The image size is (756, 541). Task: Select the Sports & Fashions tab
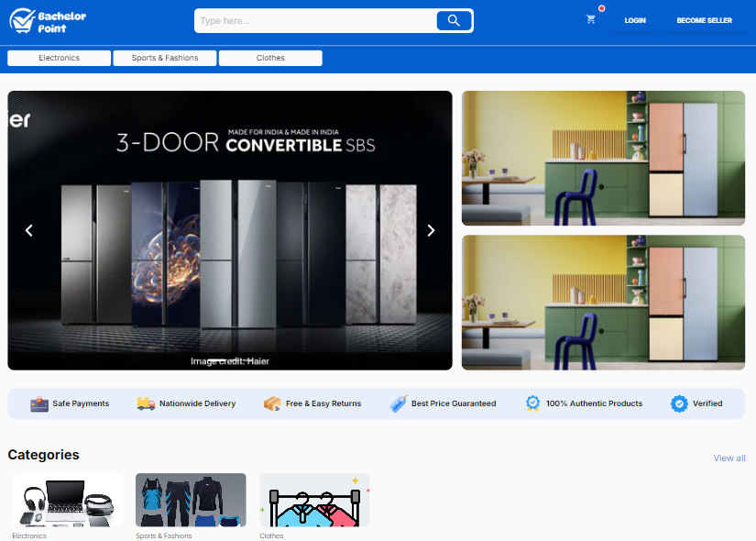tap(165, 58)
